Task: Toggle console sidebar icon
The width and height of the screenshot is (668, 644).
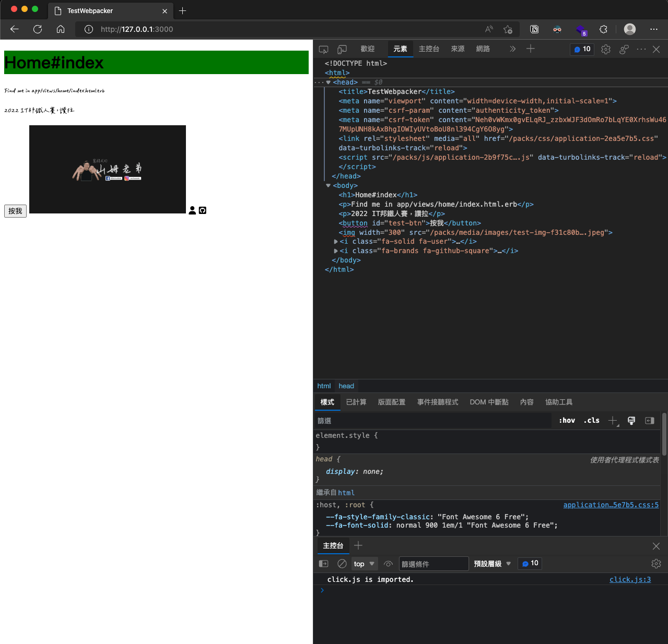Action: (323, 564)
